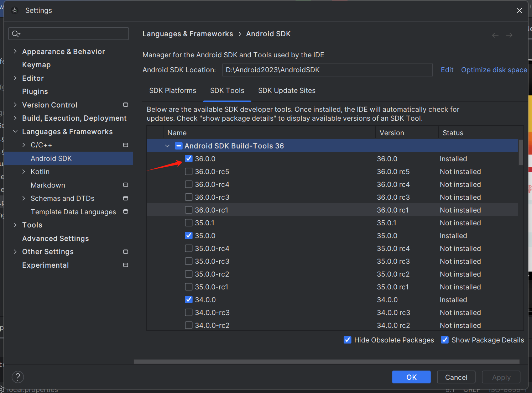Click the project-level icon beside Experimental

[125, 265]
